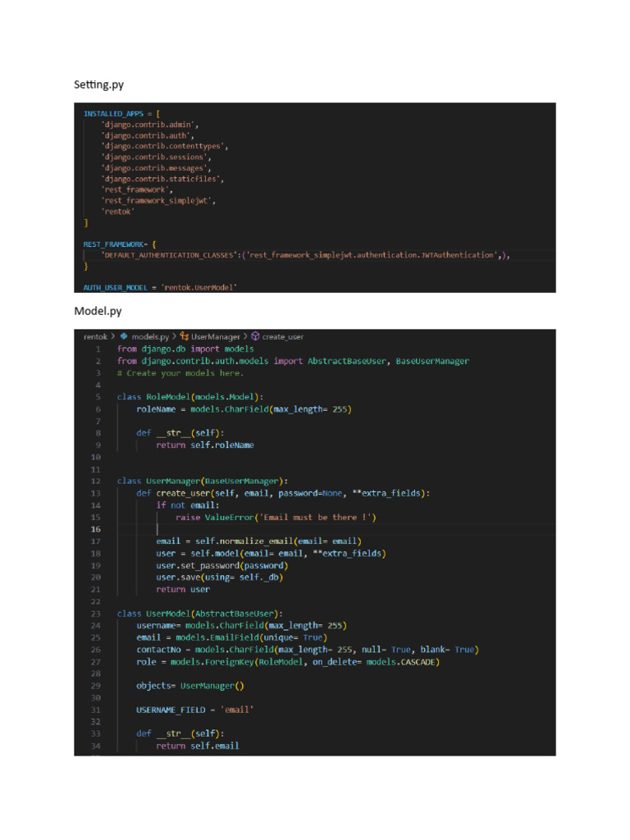The image size is (630, 840).
Task: Click 'self.model' call on line 18
Action: (x=215, y=554)
